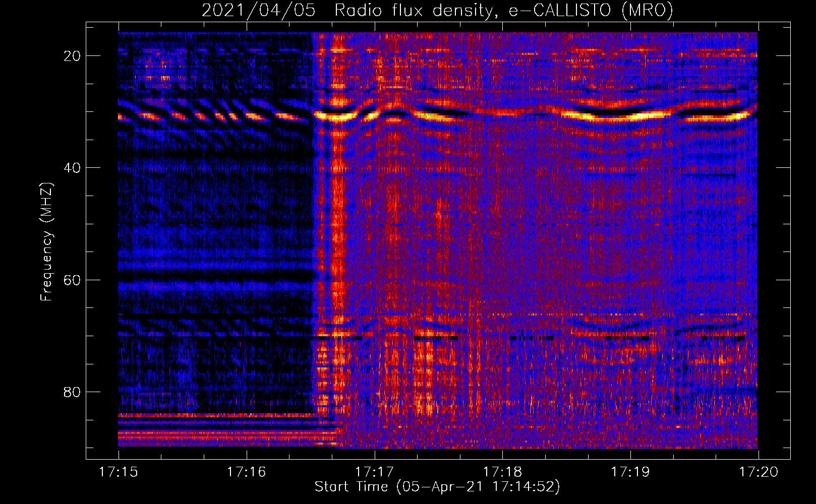Click the 17:20 time tick label
The width and height of the screenshot is (816, 504).
pos(759,472)
